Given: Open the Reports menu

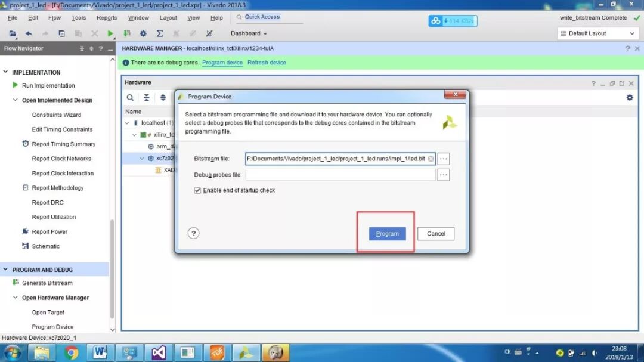Looking at the screenshot, I should click(107, 18).
